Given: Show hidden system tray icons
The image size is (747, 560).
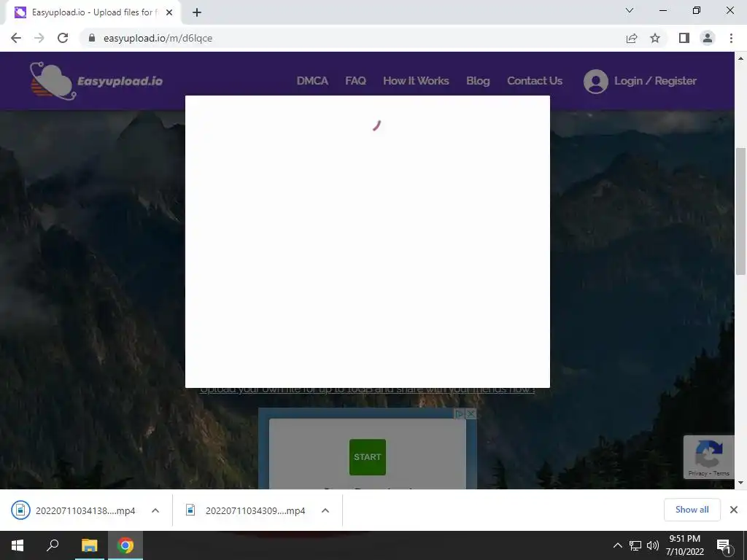Looking at the screenshot, I should (617, 545).
